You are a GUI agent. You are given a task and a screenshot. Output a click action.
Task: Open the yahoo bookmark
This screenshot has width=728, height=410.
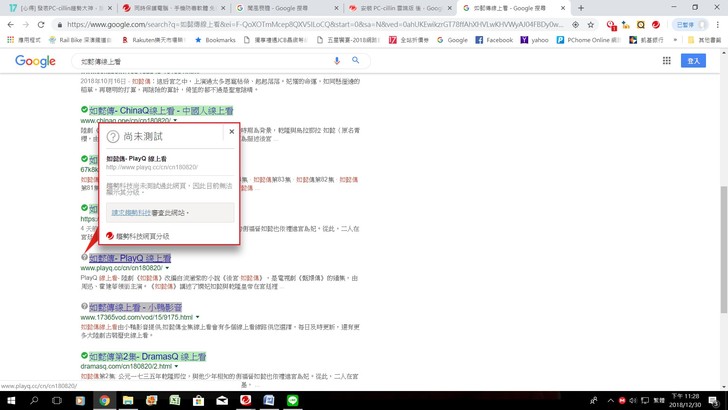click(x=534, y=40)
